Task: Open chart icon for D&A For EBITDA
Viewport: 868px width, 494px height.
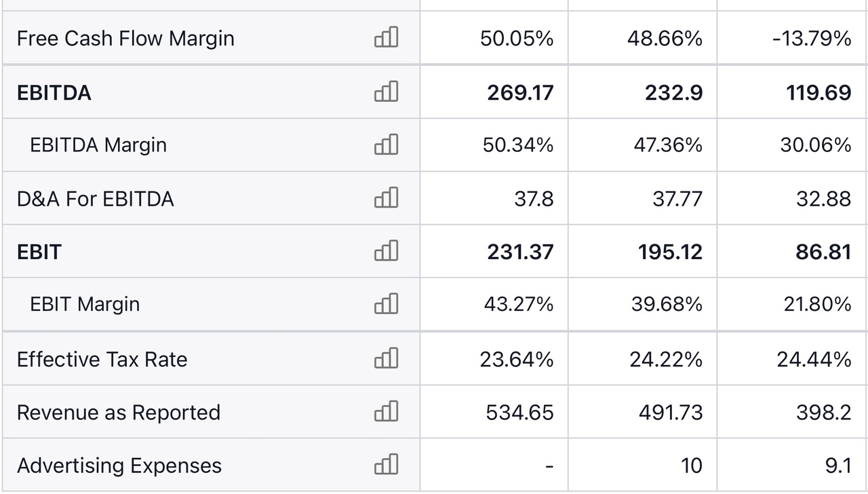Action: point(387,198)
